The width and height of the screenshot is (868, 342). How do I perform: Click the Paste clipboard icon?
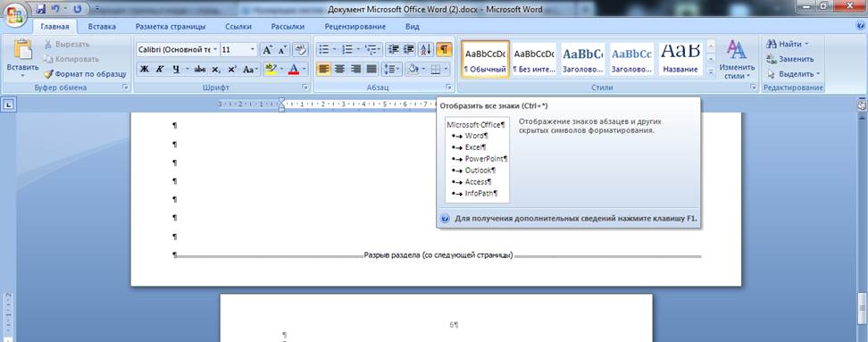(22, 50)
